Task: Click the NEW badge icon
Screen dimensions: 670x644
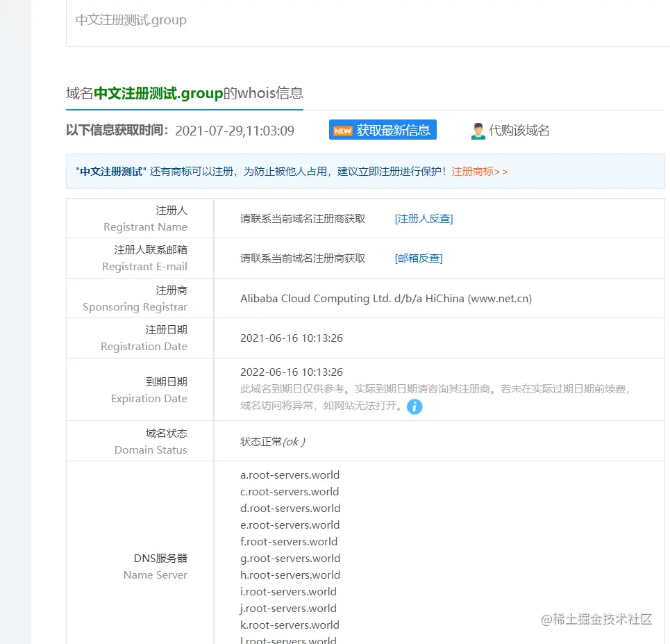Action: [x=343, y=131]
